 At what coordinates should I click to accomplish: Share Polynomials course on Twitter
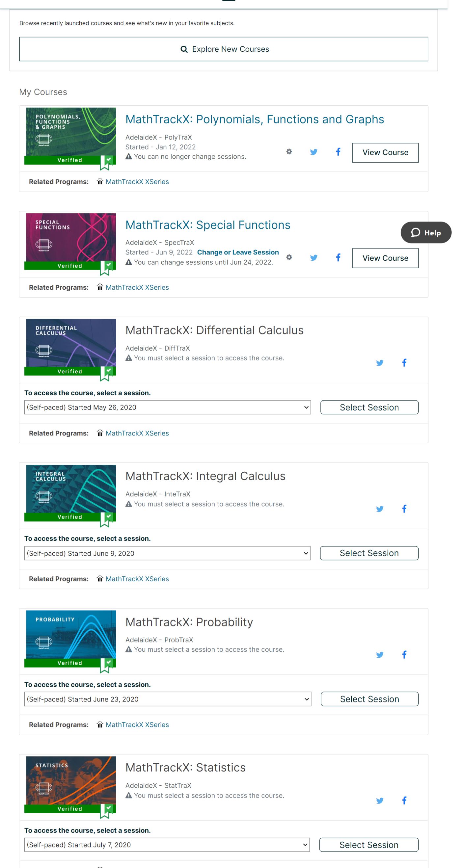point(313,152)
